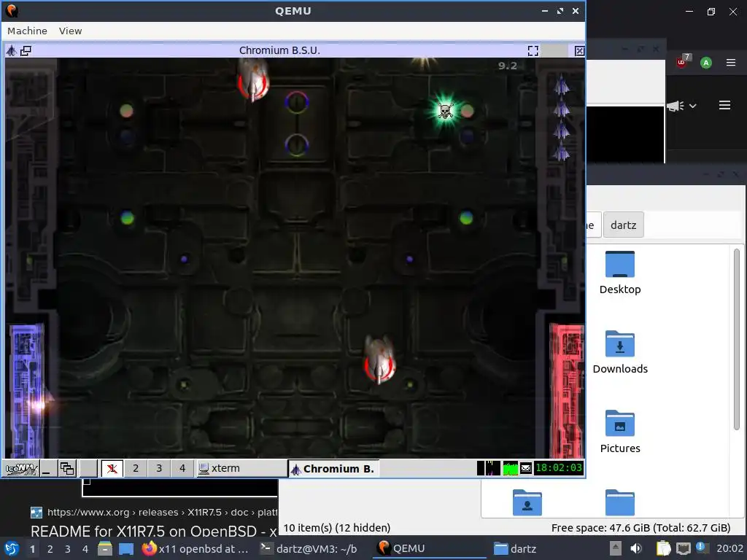
Task: Click the uBlock Origin extension icon in browser
Action: coord(683,62)
